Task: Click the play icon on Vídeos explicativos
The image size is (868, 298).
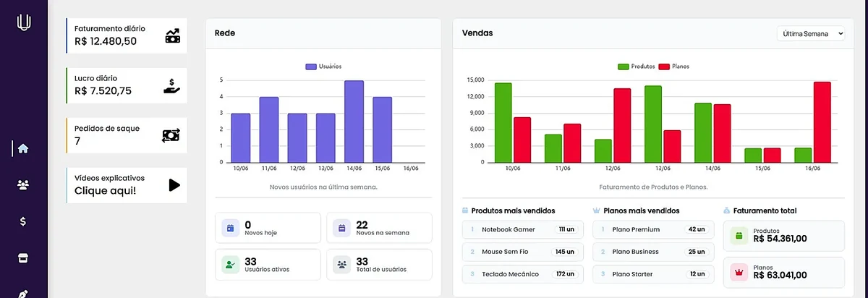Action: (174, 185)
